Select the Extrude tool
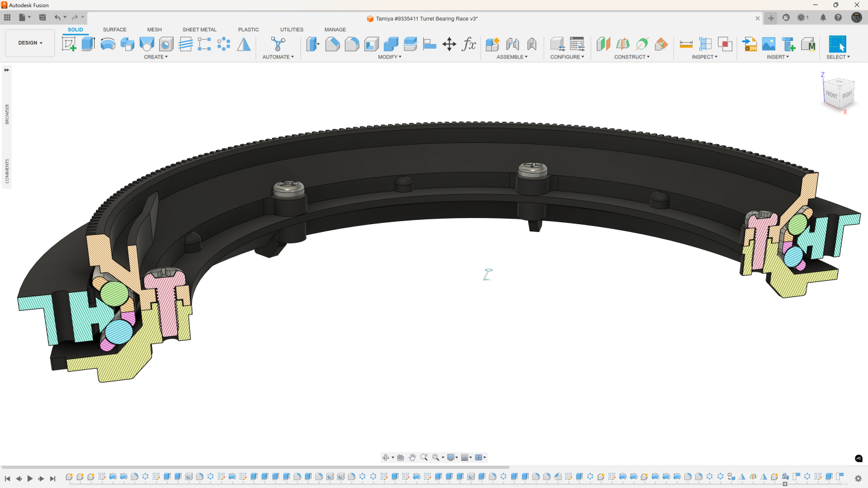This screenshot has height=488, width=868. point(89,44)
